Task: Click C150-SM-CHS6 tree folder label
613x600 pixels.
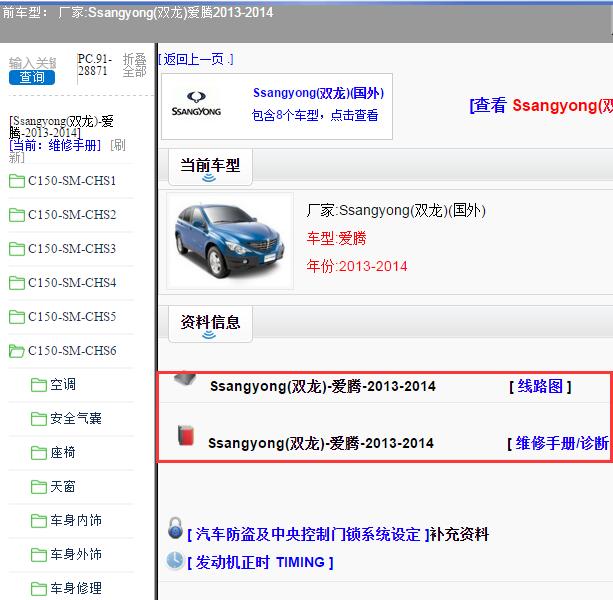Action: pos(72,351)
